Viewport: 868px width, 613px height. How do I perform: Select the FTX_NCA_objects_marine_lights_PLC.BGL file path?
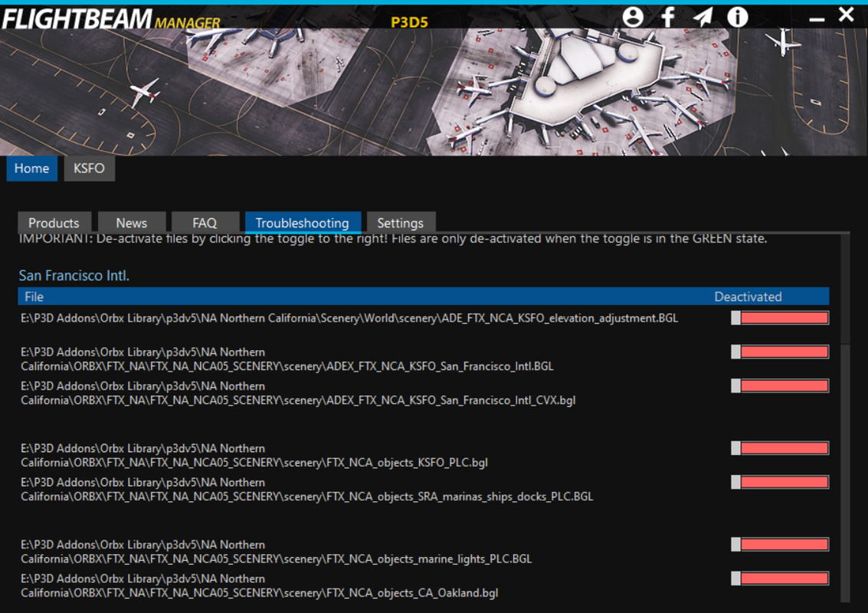pyautogui.click(x=277, y=552)
